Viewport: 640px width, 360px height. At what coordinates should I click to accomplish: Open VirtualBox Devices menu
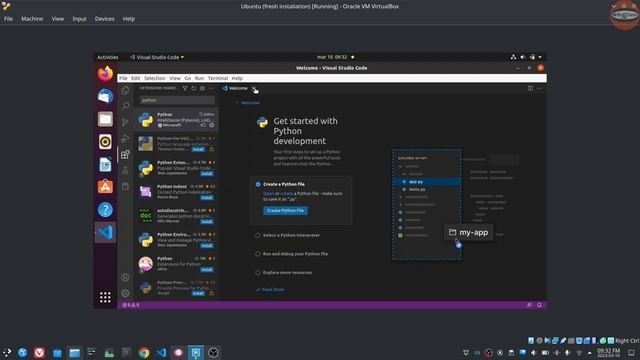tap(104, 19)
